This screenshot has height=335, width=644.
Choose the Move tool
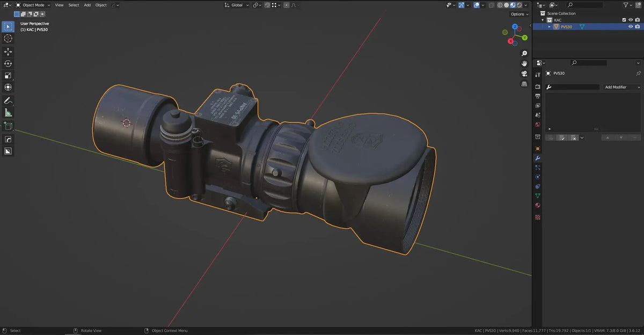click(8, 52)
